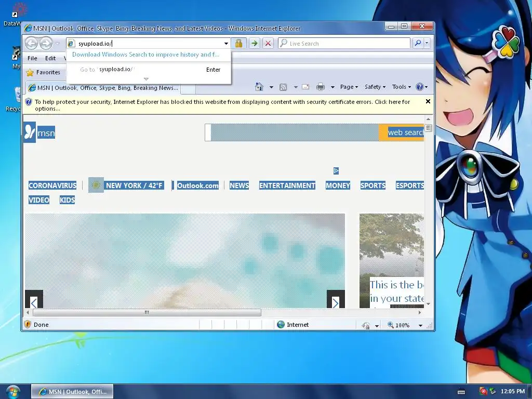
Task: Click the browser Back arrow button
Action: pos(32,44)
